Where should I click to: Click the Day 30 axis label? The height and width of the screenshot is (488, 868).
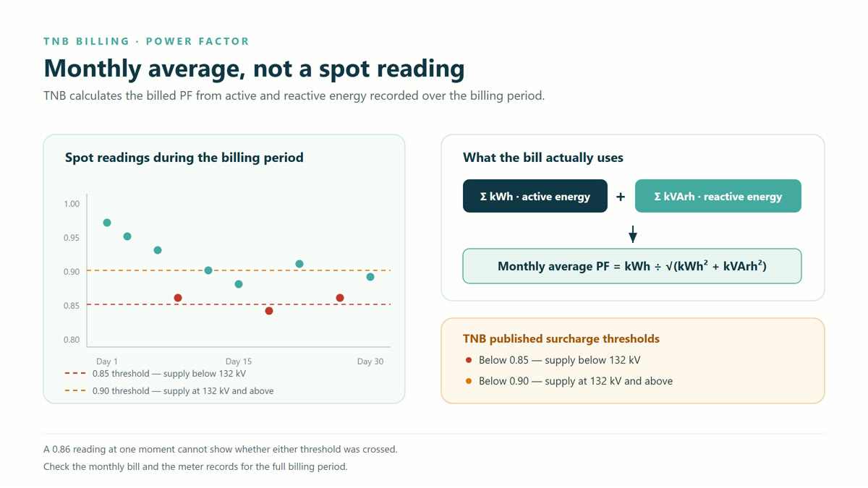click(370, 361)
